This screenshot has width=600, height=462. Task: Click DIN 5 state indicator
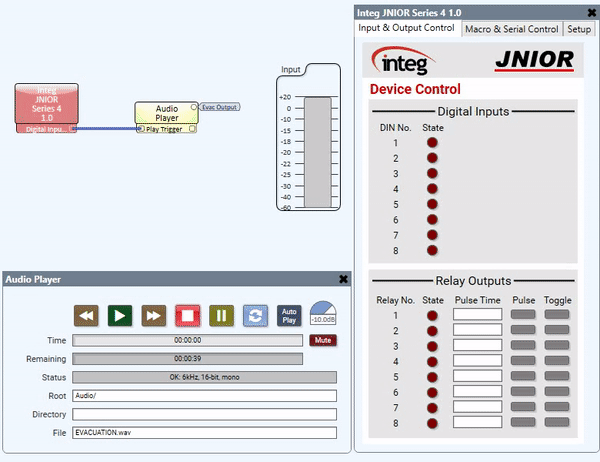432,204
